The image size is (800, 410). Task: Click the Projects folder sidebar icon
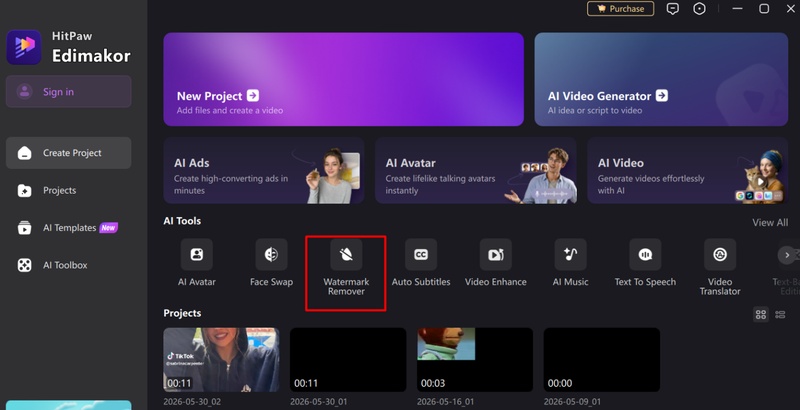(24, 190)
